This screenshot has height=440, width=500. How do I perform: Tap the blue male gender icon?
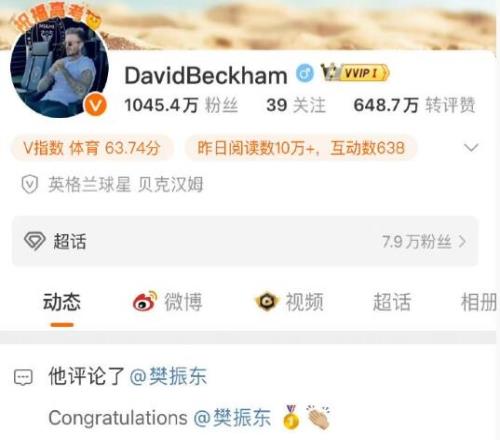point(304,73)
